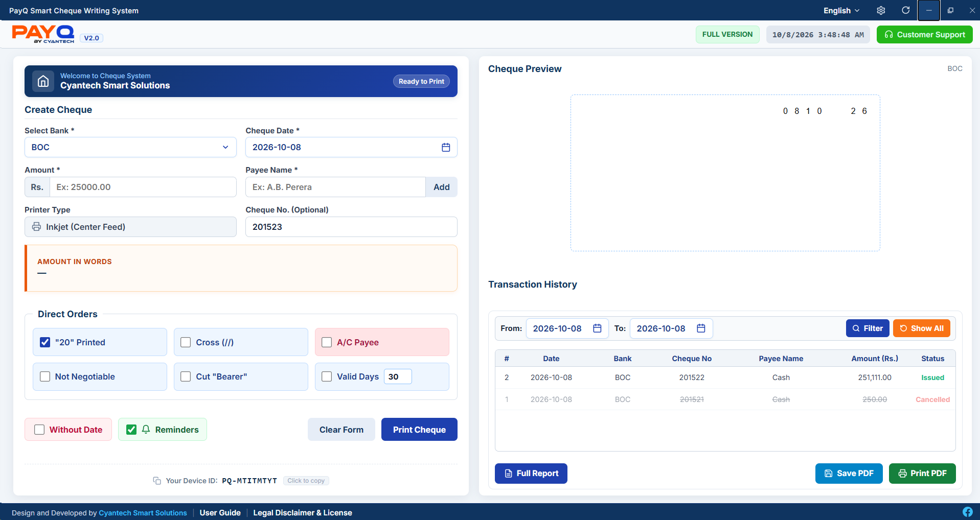This screenshot has width=980, height=520.
Task: Click the Cheque No. field showing 201523
Action: (x=351, y=227)
